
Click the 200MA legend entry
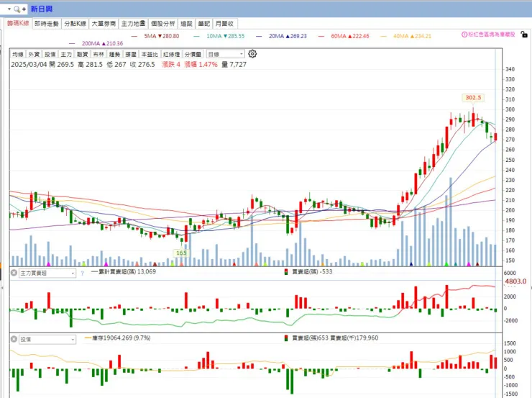point(96,43)
